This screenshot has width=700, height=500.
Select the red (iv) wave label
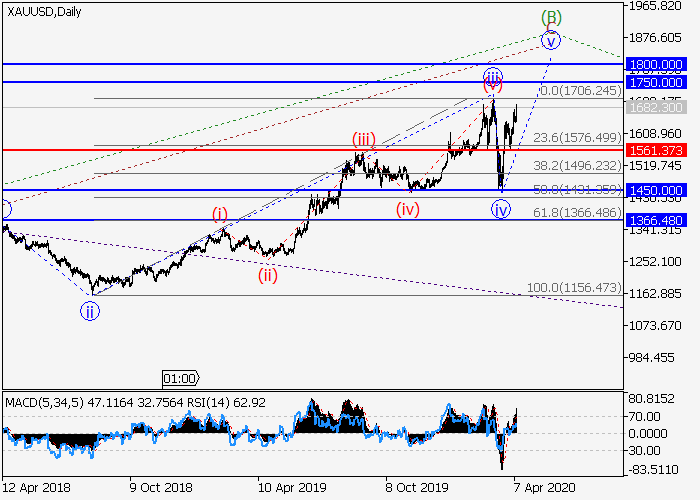click(407, 209)
